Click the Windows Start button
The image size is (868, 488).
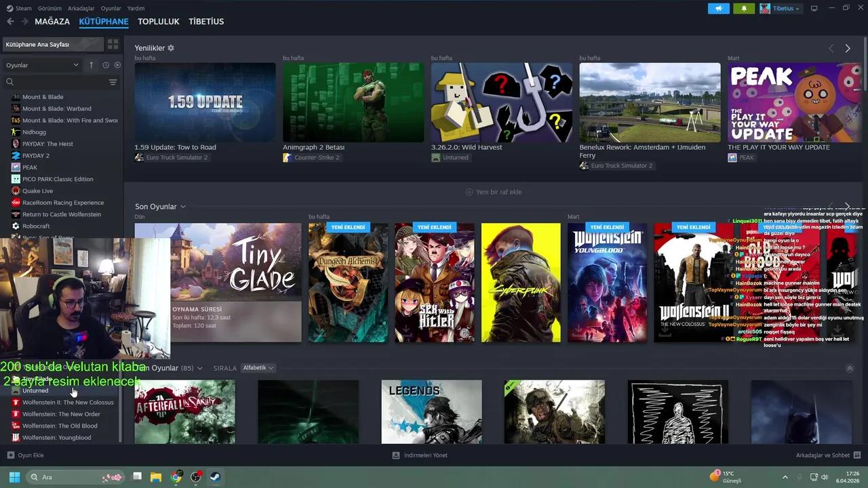(14, 477)
